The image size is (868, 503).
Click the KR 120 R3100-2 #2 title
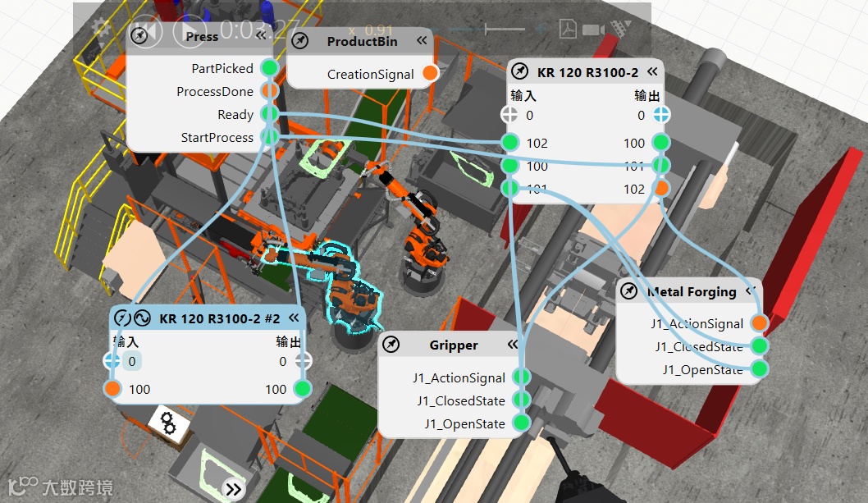[x=219, y=318]
